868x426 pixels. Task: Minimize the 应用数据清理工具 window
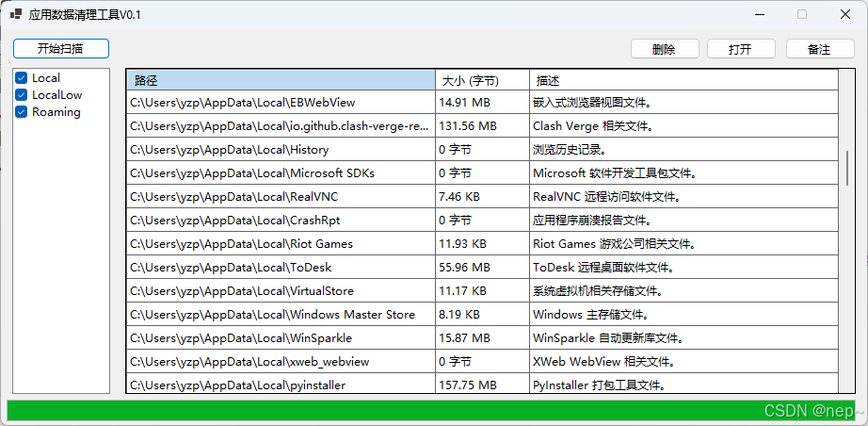tap(759, 14)
